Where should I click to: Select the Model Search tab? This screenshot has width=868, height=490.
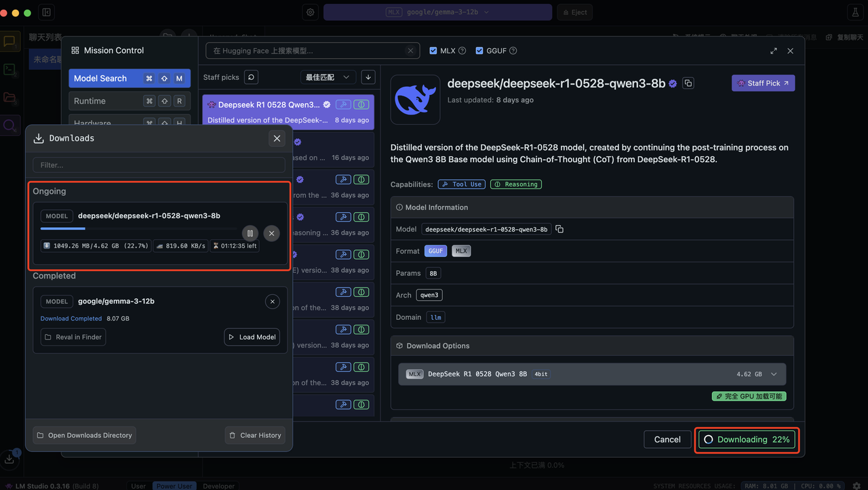130,79
